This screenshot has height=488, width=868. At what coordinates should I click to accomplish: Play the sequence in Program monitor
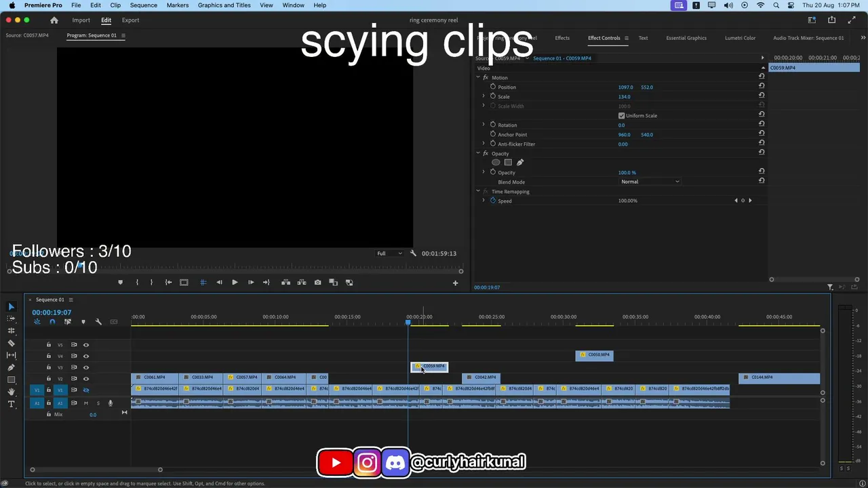(235, 283)
